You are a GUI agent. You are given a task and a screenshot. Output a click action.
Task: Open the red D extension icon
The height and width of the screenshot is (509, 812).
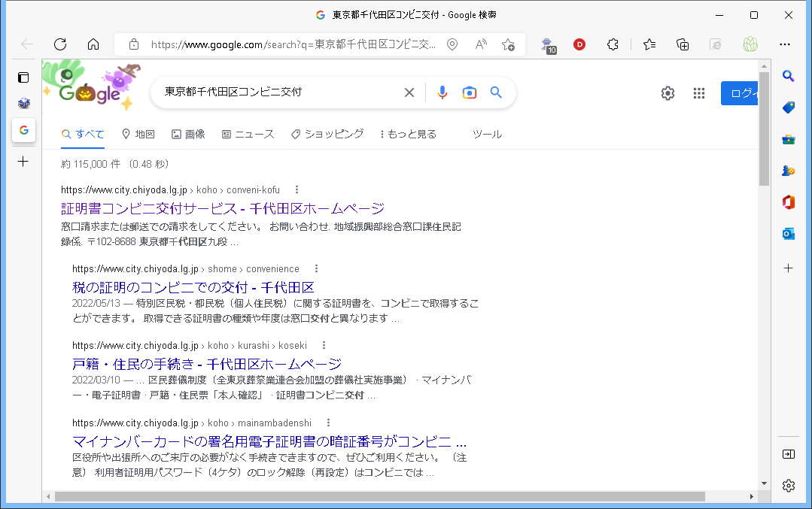pyautogui.click(x=579, y=44)
